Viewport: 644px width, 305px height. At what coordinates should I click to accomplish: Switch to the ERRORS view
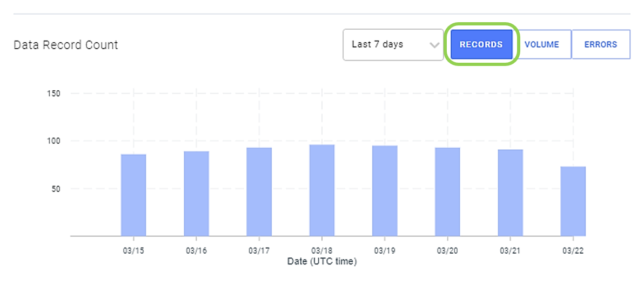click(600, 44)
